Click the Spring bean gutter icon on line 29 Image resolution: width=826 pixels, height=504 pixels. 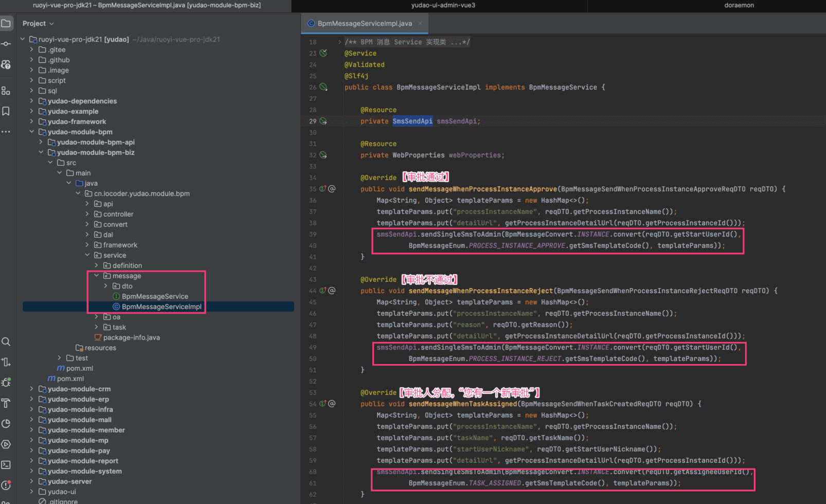(x=324, y=121)
